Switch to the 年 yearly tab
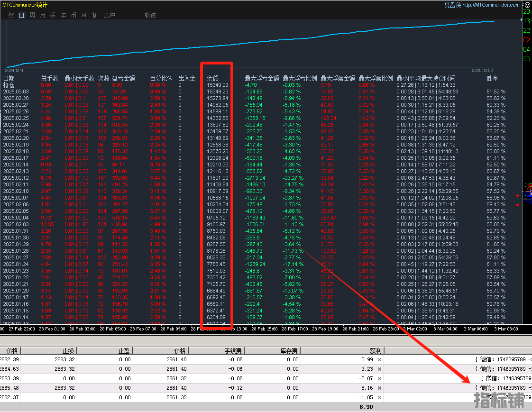This screenshot has width=532, height=412. coord(63,15)
